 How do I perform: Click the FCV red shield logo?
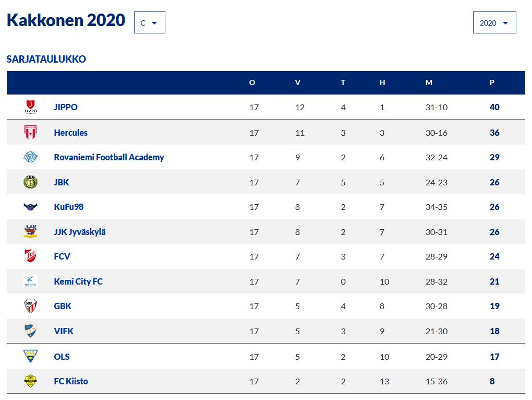click(31, 256)
